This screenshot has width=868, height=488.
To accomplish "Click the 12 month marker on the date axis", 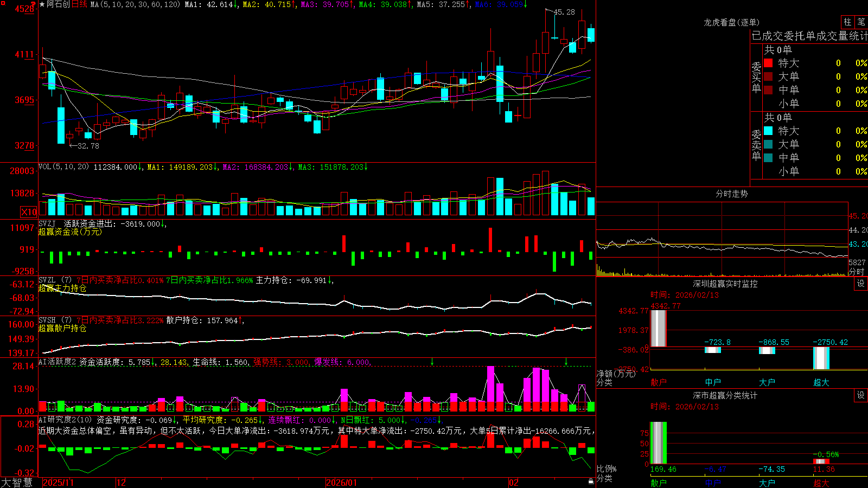I will point(122,483).
